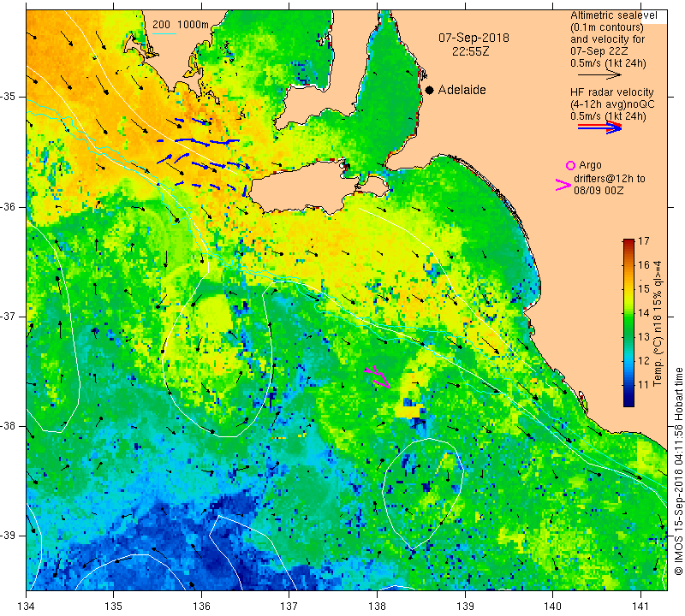Click the dark red top of colorbar
Screen dimensions: 685x616
click(628, 243)
